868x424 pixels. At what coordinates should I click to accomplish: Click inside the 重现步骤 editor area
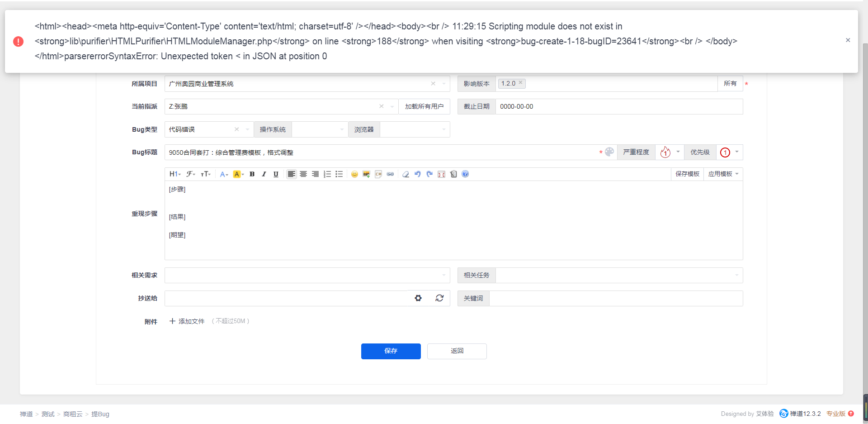click(x=453, y=220)
